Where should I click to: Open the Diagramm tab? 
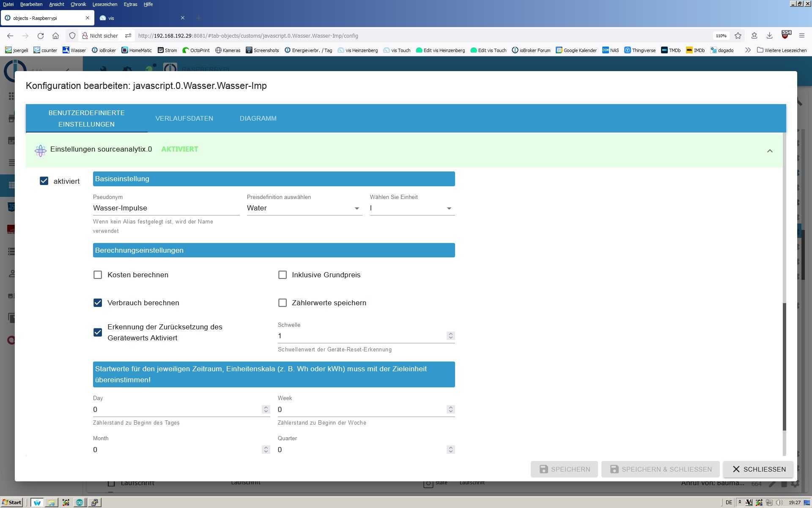[x=258, y=119]
